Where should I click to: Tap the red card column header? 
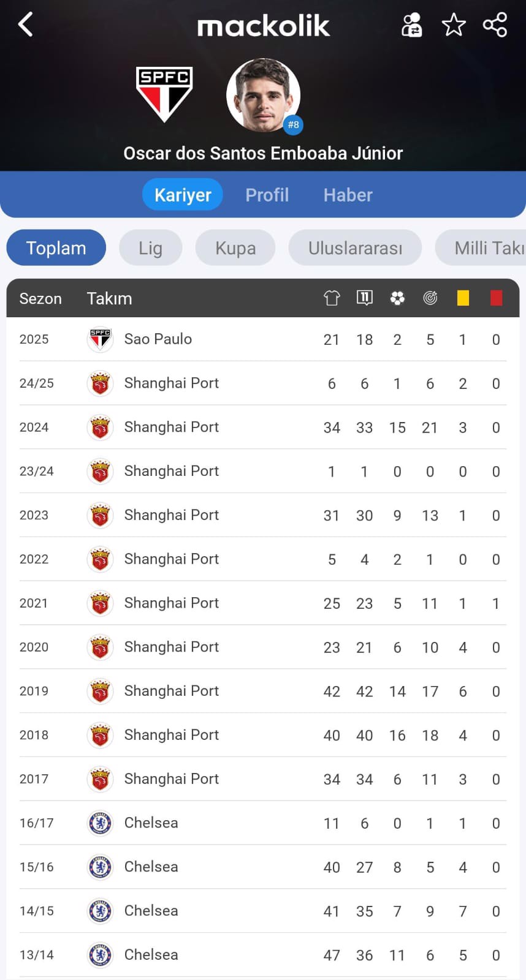[496, 298]
